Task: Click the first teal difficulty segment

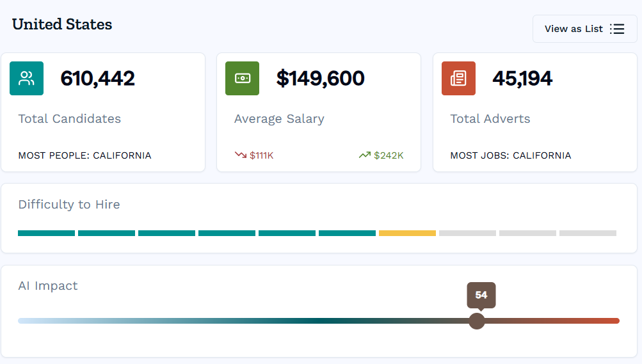Action: [x=46, y=233]
